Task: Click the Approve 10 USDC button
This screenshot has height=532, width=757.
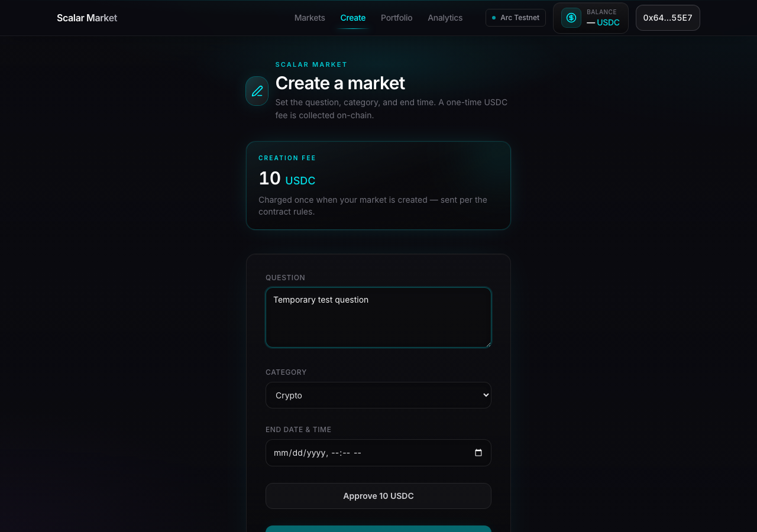Action: pos(378,496)
